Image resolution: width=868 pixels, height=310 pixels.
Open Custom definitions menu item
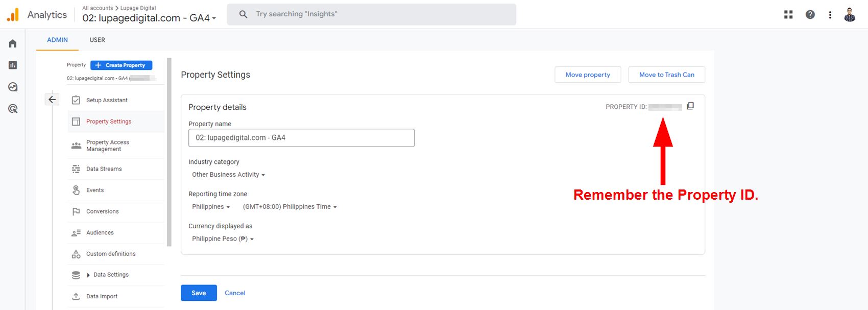(x=116, y=254)
